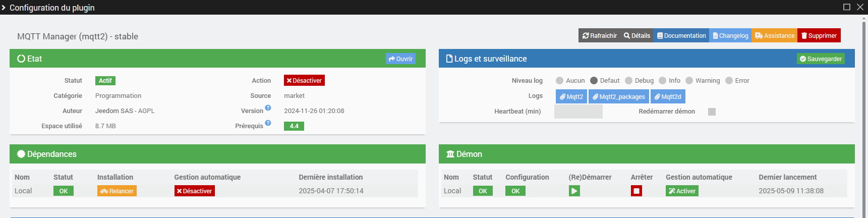Start the daemon with the green play icon
Image resolution: width=868 pixels, height=218 pixels.
[x=574, y=191]
